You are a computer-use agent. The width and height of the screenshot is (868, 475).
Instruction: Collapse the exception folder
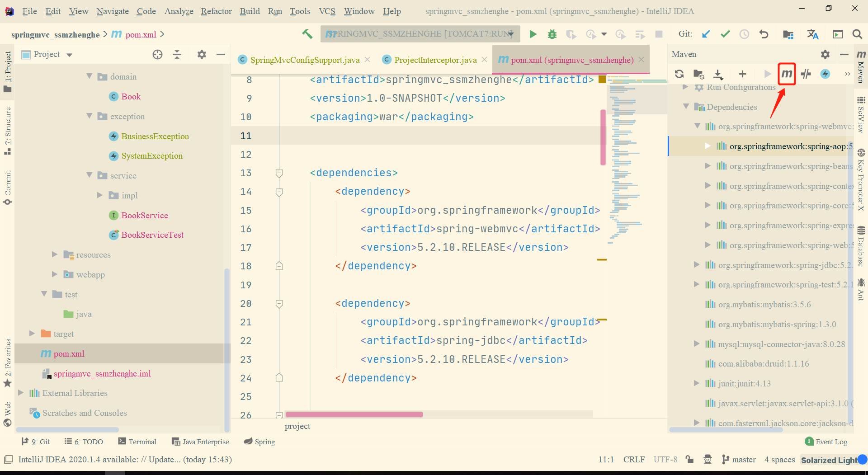coord(90,116)
